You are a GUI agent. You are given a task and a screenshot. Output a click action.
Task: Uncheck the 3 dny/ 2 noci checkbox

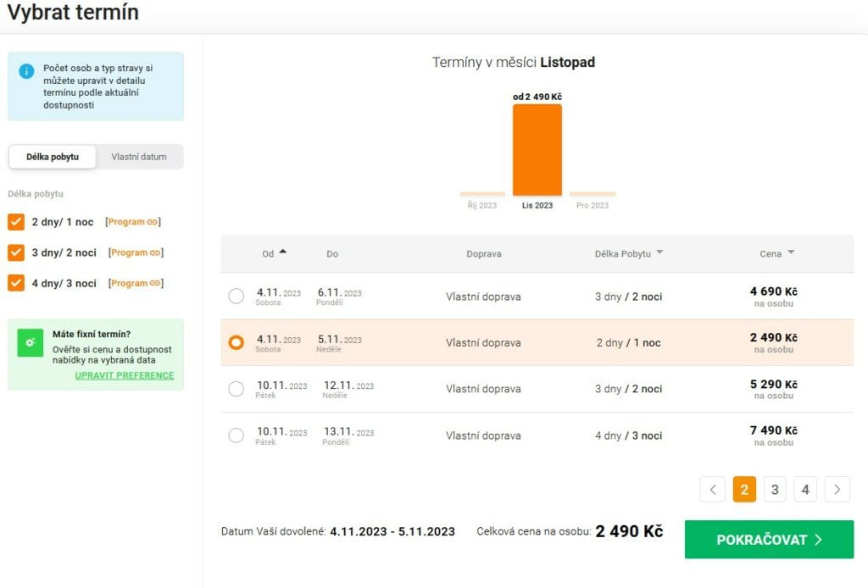click(16, 252)
